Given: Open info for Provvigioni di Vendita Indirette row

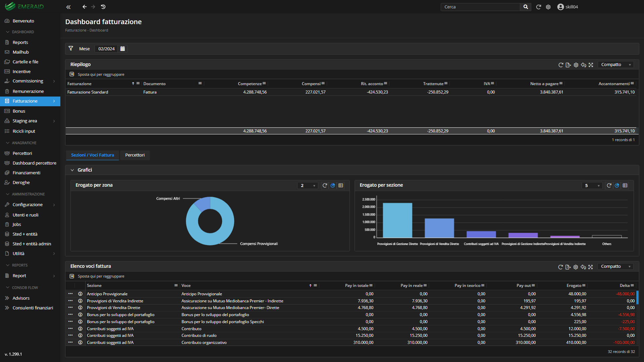Looking at the screenshot, I should [80, 301].
